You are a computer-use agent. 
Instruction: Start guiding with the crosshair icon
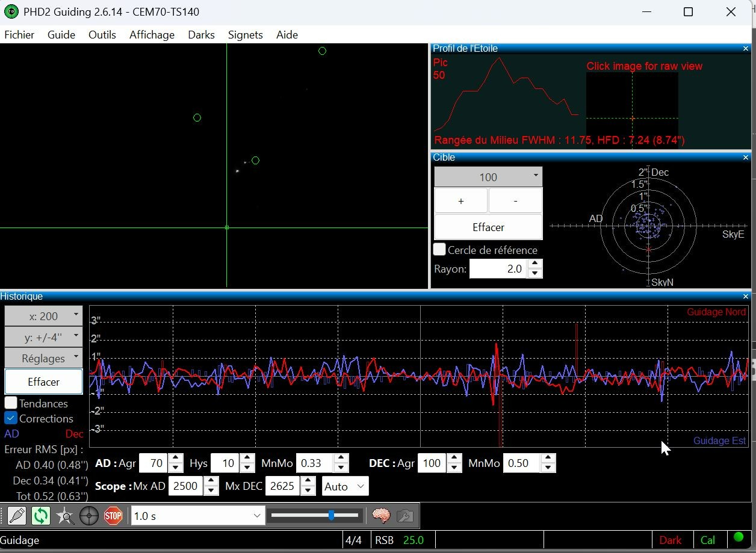[x=88, y=516]
